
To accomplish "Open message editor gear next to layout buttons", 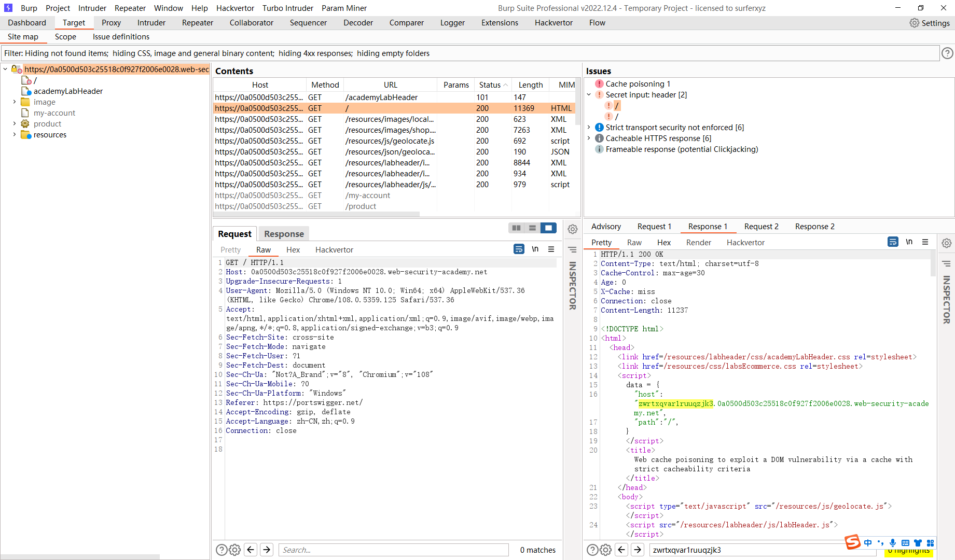I will click(573, 229).
